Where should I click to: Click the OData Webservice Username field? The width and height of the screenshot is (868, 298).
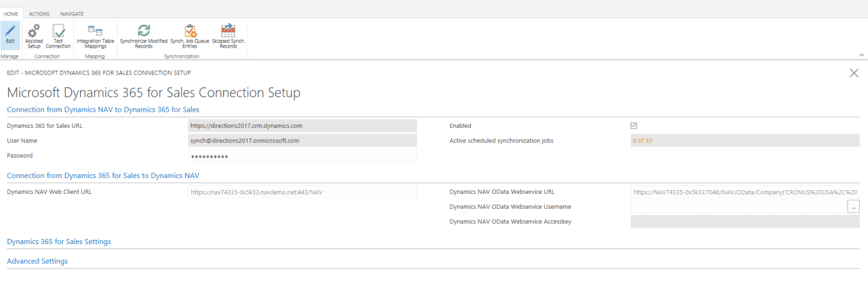[739, 207]
